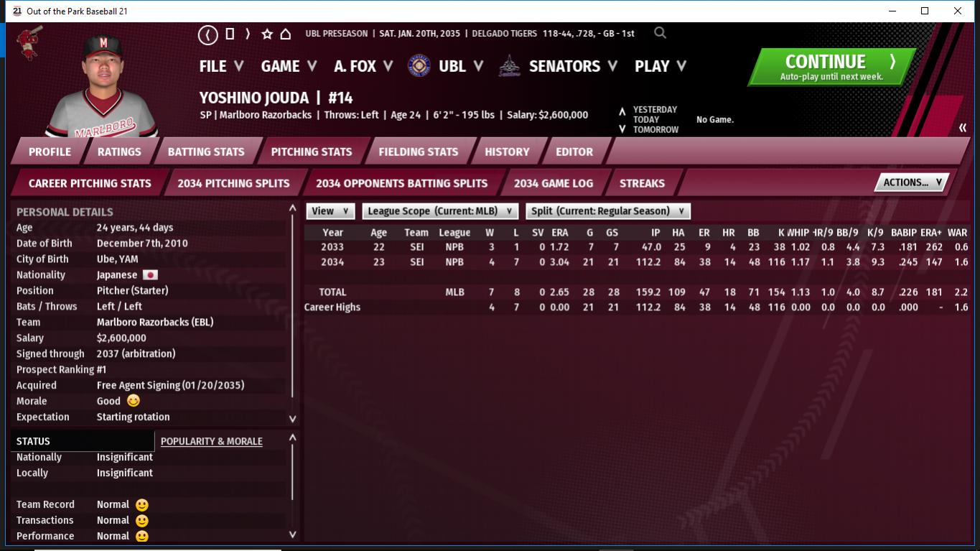Select the 2034 season stats row

(x=636, y=262)
